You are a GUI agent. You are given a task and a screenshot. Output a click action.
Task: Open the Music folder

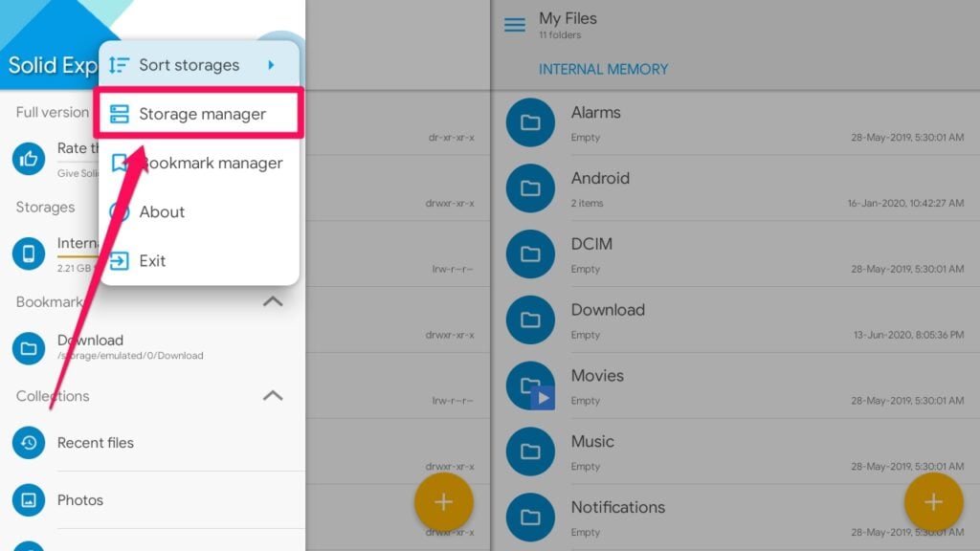[736, 452]
